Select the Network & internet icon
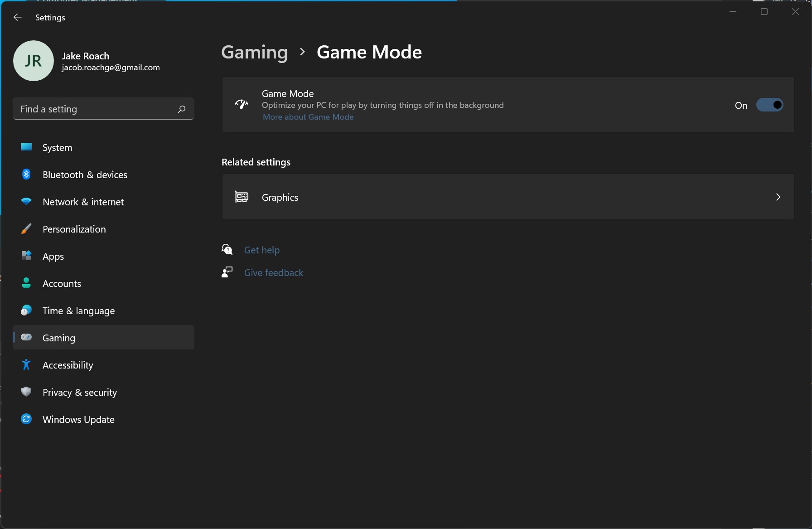The width and height of the screenshot is (812, 529). pyautogui.click(x=26, y=202)
